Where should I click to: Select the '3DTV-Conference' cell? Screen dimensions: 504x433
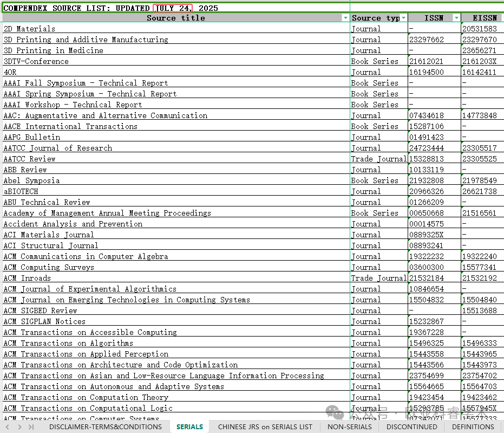[176, 61]
